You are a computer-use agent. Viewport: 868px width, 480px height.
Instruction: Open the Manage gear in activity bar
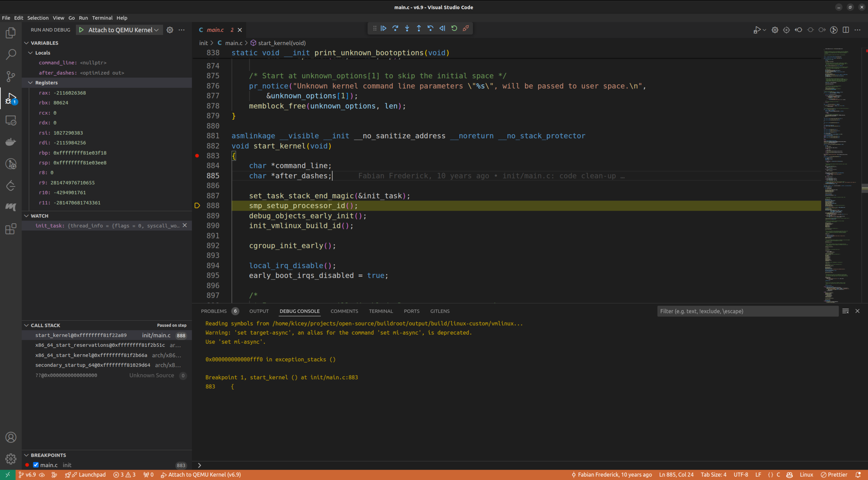coord(11,459)
